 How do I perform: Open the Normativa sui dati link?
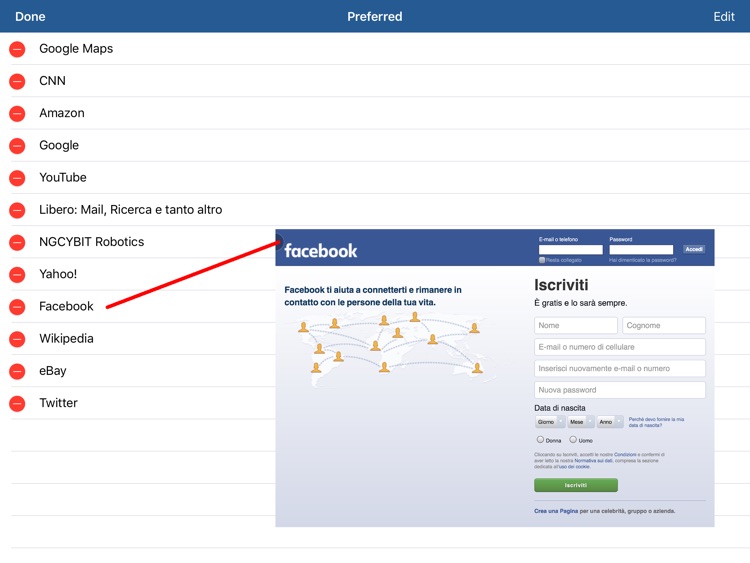(x=594, y=461)
